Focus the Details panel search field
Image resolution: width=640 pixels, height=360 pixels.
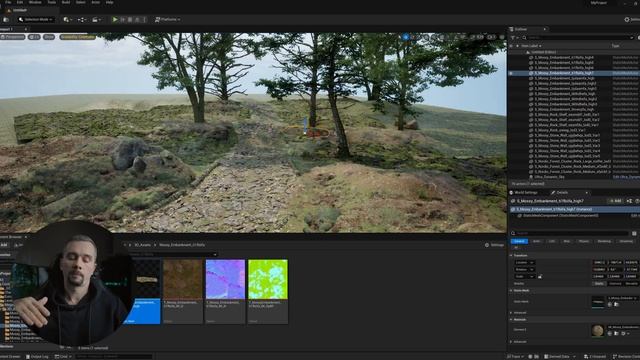coord(569,233)
